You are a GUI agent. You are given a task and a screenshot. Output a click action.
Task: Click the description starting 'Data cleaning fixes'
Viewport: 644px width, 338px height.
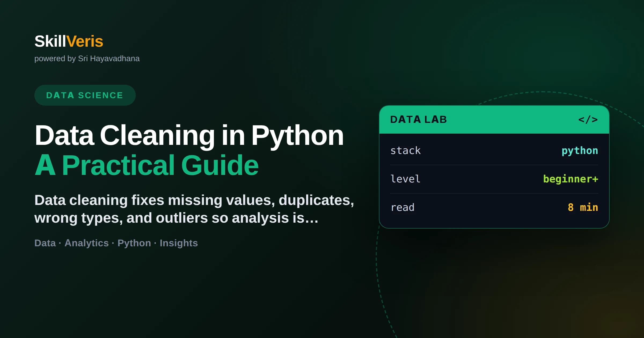[x=194, y=209]
